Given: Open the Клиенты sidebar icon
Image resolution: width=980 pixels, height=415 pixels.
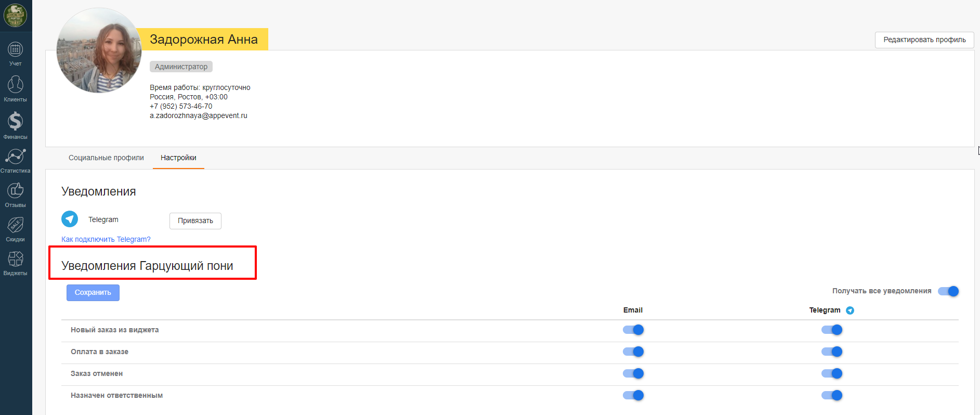Looking at the screenshot, I should click(15, 84).
